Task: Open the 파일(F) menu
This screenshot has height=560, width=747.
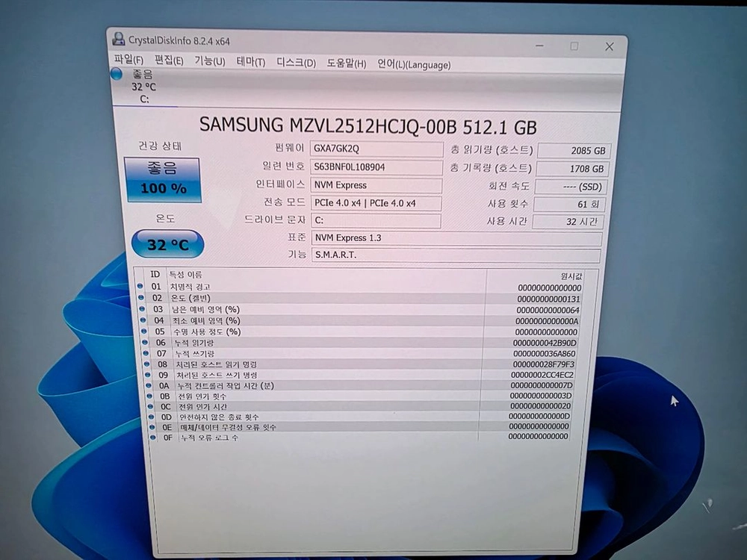Action: coord(128,60)
